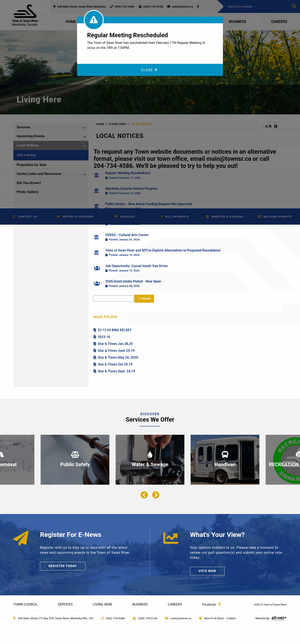This screenshot has width=300, height=644.
Task: Select the smallest font size A
Action: (264, 127)
